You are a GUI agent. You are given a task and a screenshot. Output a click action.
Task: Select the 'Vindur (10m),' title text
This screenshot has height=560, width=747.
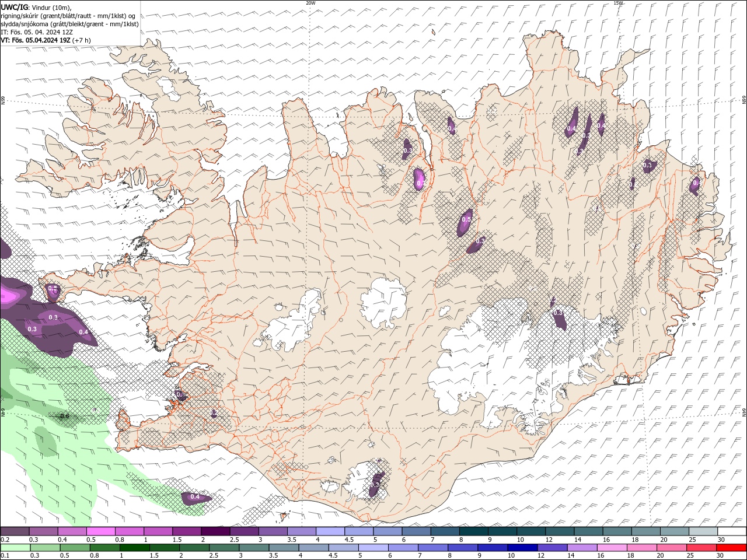coord(53,7)
